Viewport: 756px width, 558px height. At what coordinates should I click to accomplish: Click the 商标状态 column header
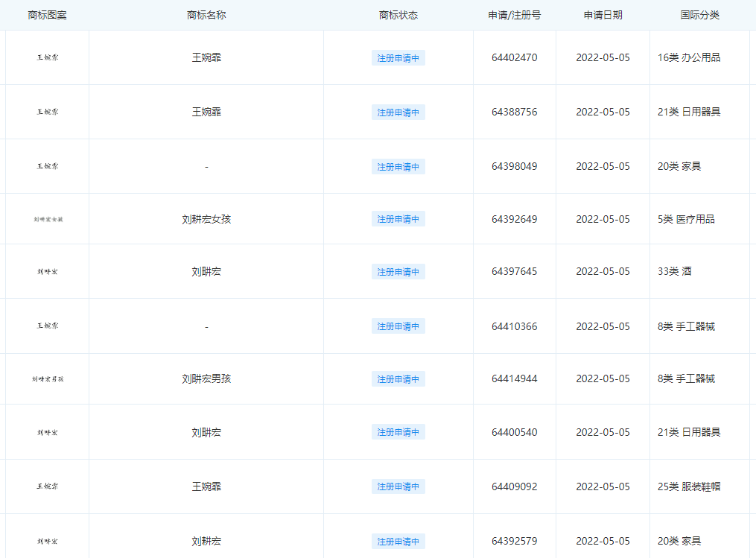(x=398, y=16)
